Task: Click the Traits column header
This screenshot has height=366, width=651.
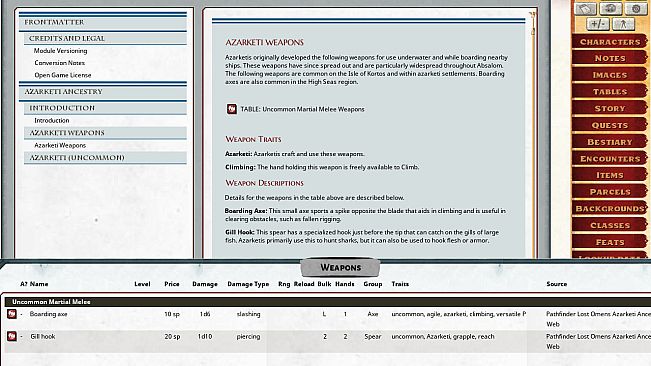Action: 400,284
